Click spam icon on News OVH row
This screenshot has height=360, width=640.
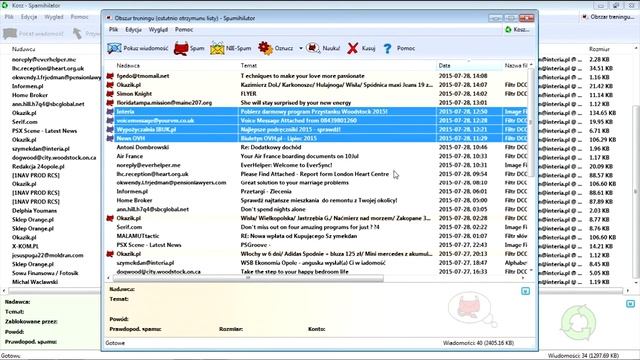pyautogui.click(x=110, y=138)
